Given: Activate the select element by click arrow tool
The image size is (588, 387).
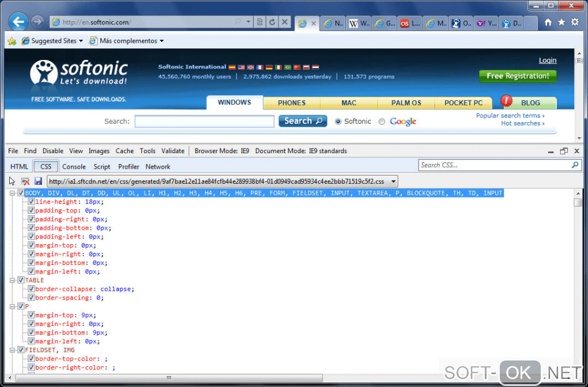Looking at the screenshot, I should tap(12, 181).
